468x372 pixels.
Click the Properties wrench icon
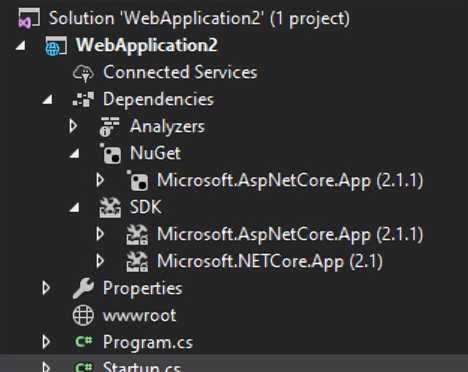click(x=83, y=288)
